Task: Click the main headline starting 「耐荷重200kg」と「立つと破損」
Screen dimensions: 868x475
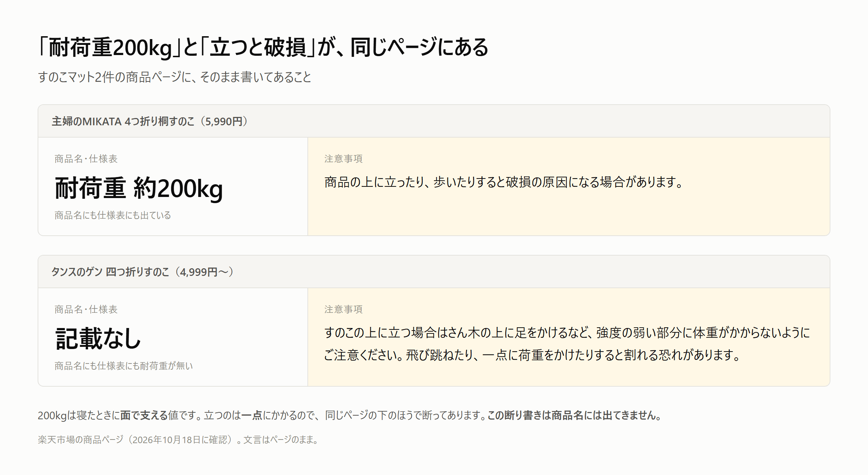Action: coord(263,47)
